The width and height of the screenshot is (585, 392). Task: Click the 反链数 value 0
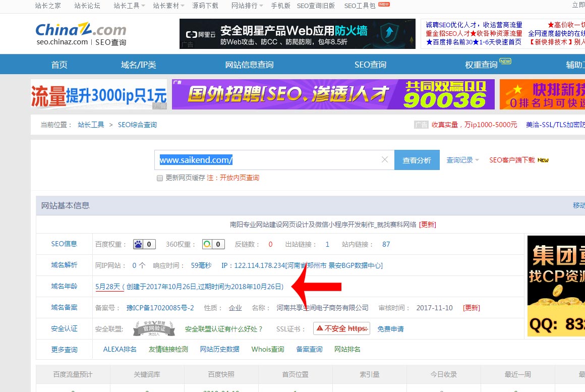[270, 244]
